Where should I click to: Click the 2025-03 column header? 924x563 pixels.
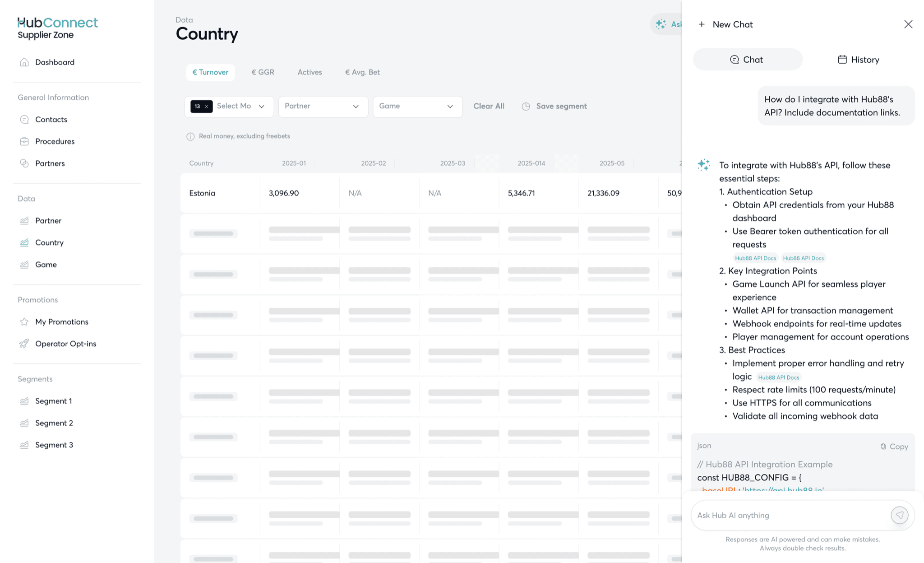point(453,163)
